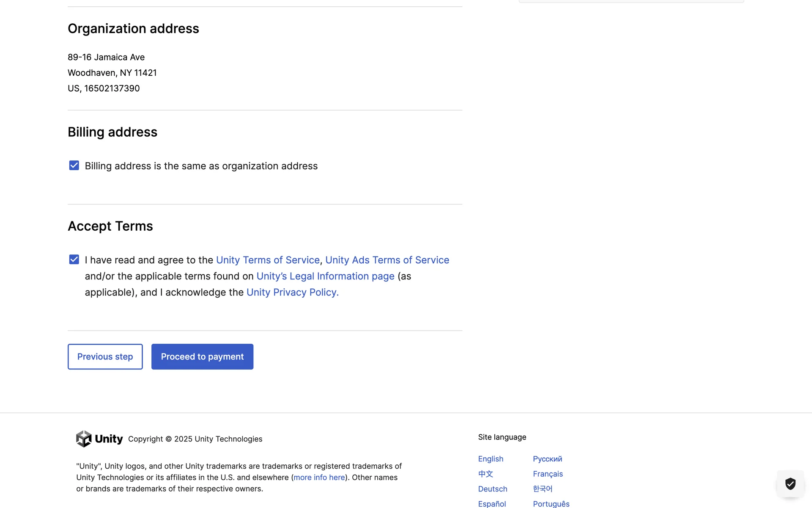Click the Unity cube logo icon
812x508 pixels.
pos(84,439)
